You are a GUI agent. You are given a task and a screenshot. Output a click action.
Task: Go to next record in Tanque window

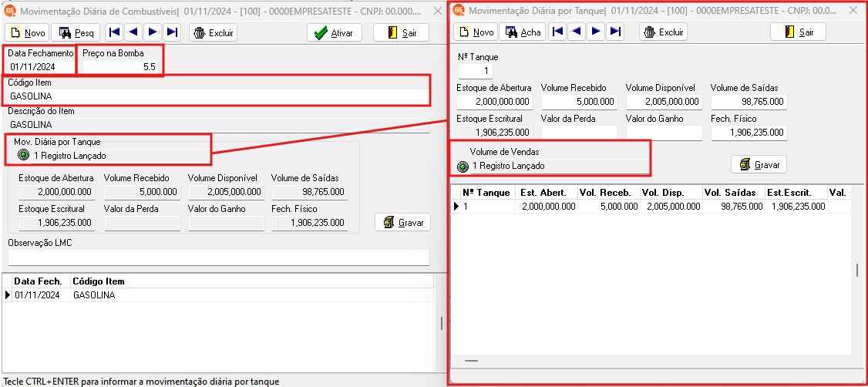coord(596,32)
